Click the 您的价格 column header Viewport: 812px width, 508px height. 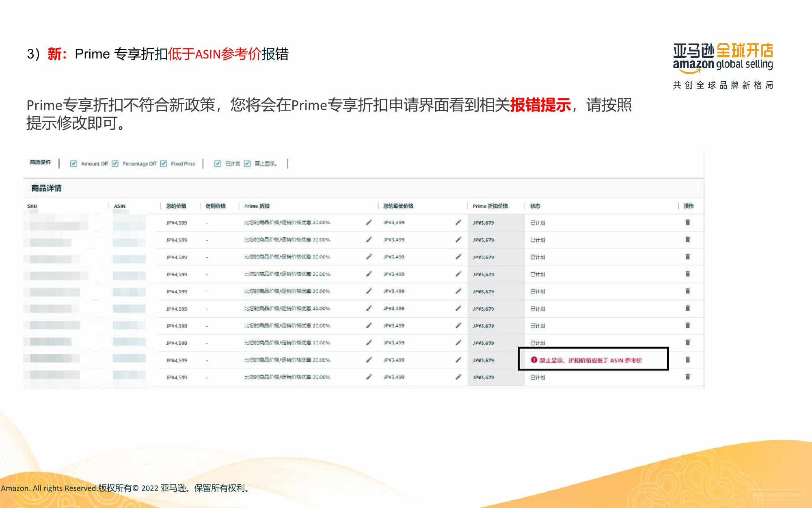point(176,206)
